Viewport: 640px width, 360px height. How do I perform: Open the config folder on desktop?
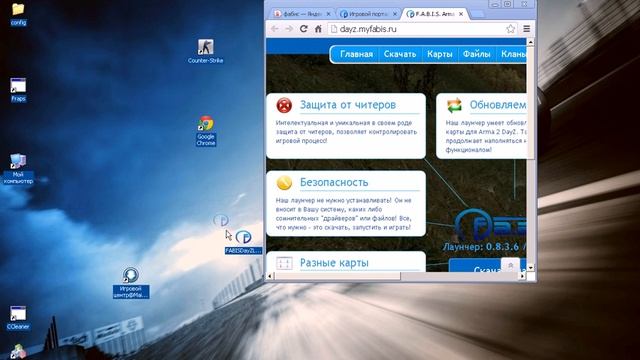18,14
